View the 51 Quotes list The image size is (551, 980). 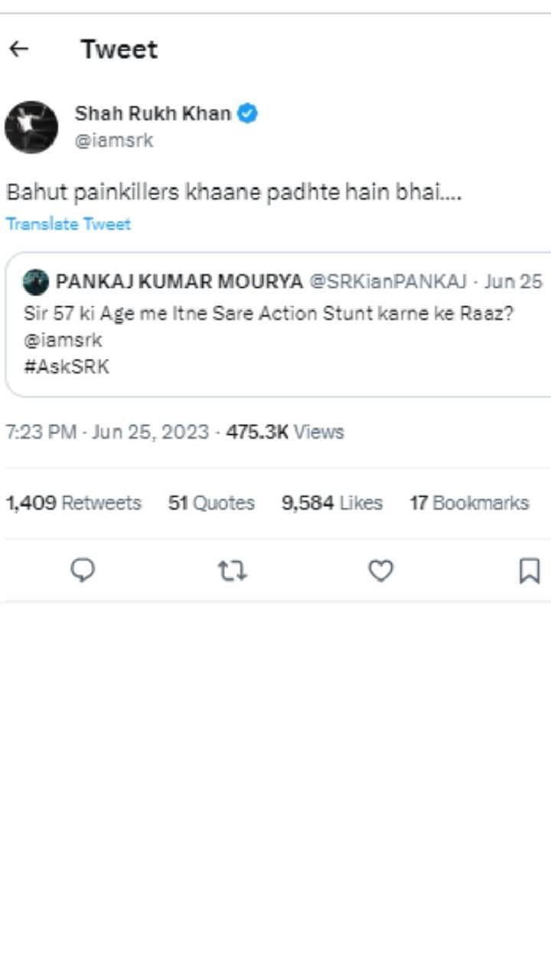coord(211,503)
